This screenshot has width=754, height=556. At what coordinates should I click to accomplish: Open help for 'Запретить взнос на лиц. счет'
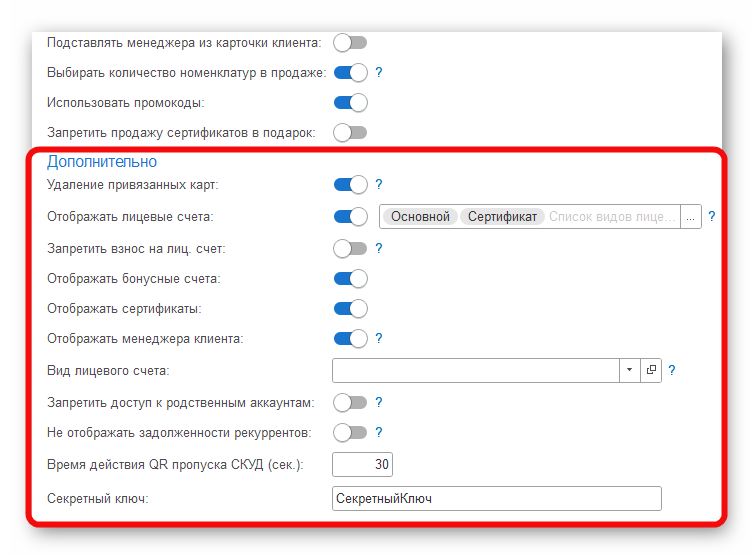pos(379,248)
